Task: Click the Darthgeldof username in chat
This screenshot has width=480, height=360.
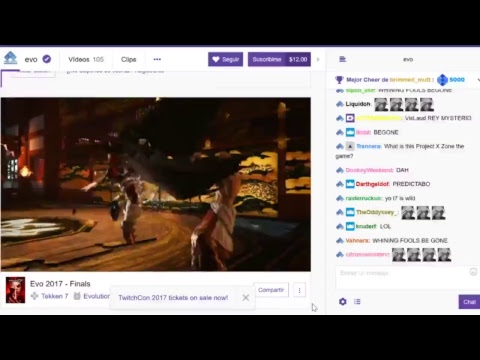Action: click(x=372, y=184)
